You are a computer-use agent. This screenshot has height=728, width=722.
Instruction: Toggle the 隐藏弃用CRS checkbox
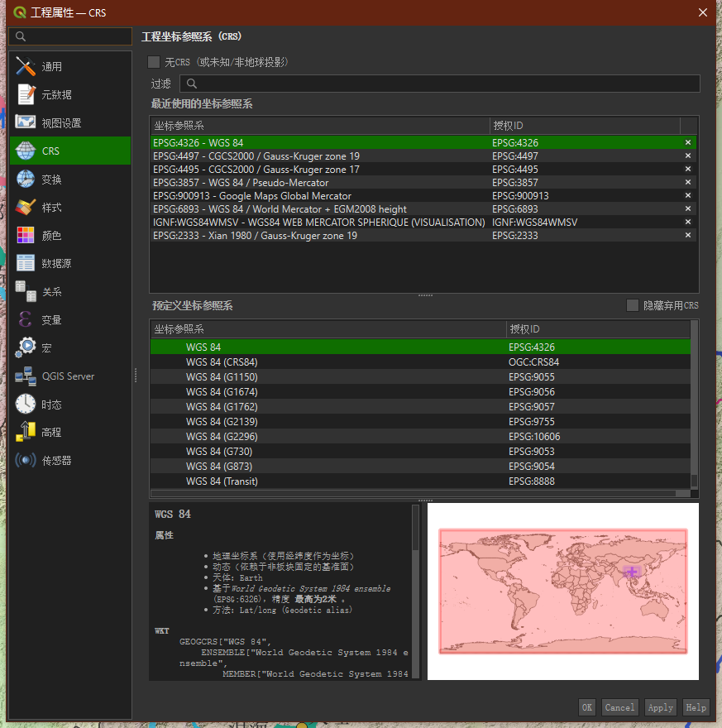(x=633, y=305)
